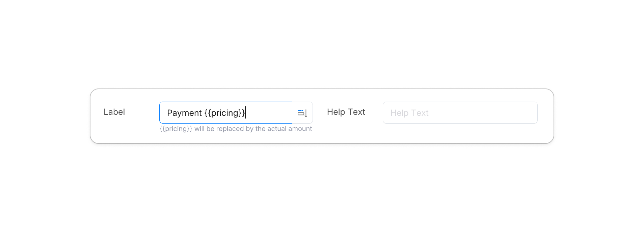Click into the Help Text input box
644x235 pixels.
pyautogui.click(x=460, y=113)
